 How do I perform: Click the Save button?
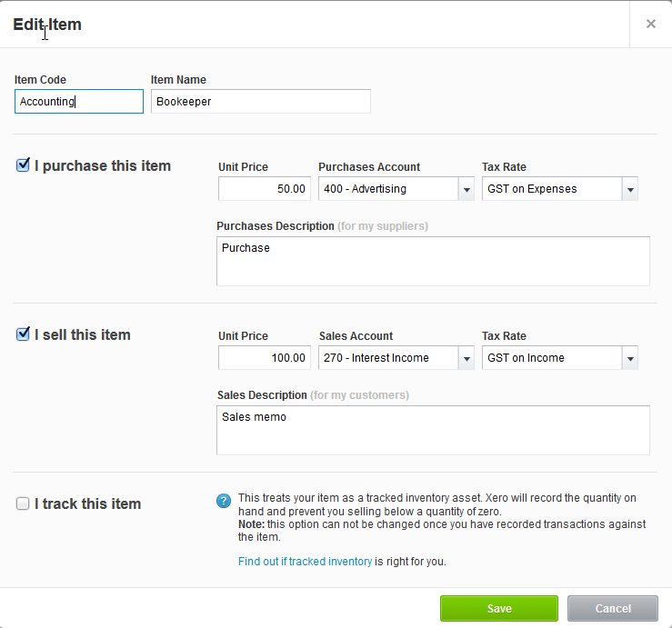499,608
